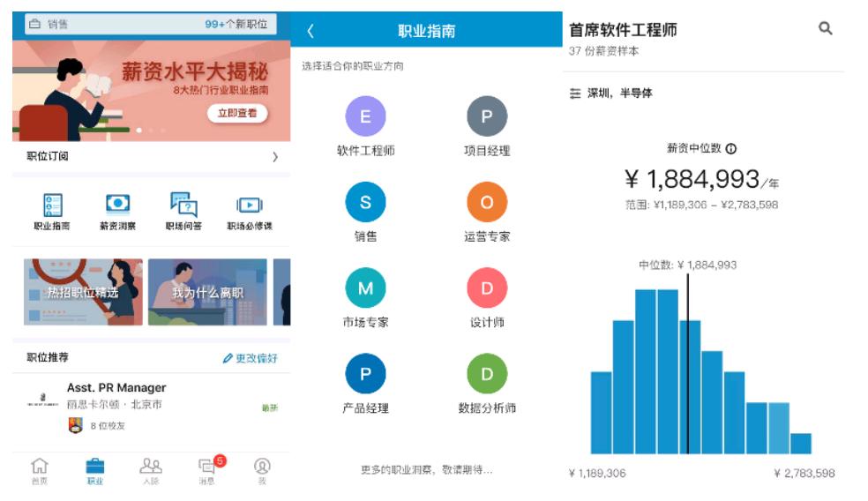The width and height of the screenshot is (868, 501).
Task: Click the 销售 job search field
Action: coord(151,24)
